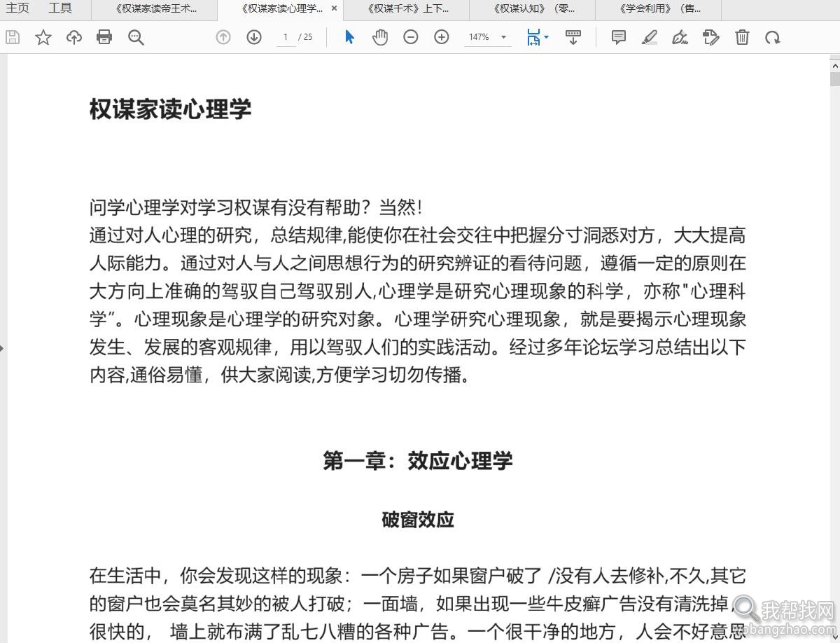Click the scrolling mode icon

point(573,37)
